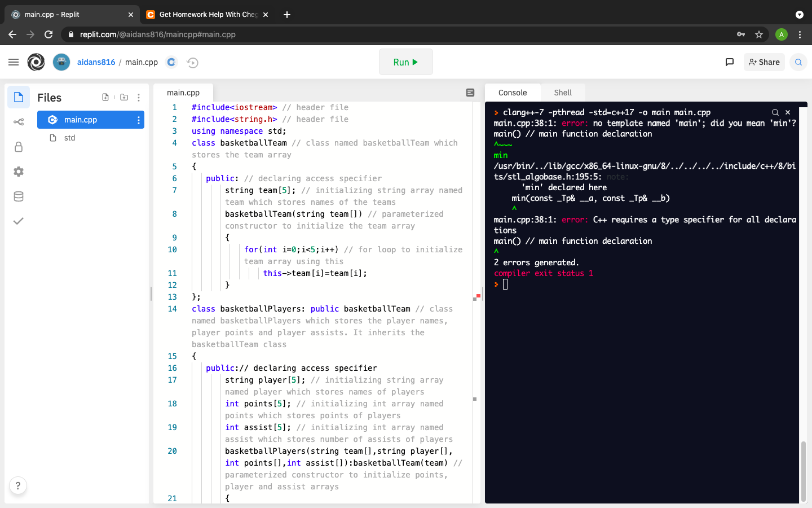Open the Share button
812x508 pixels.
click(x=764, y=62)
